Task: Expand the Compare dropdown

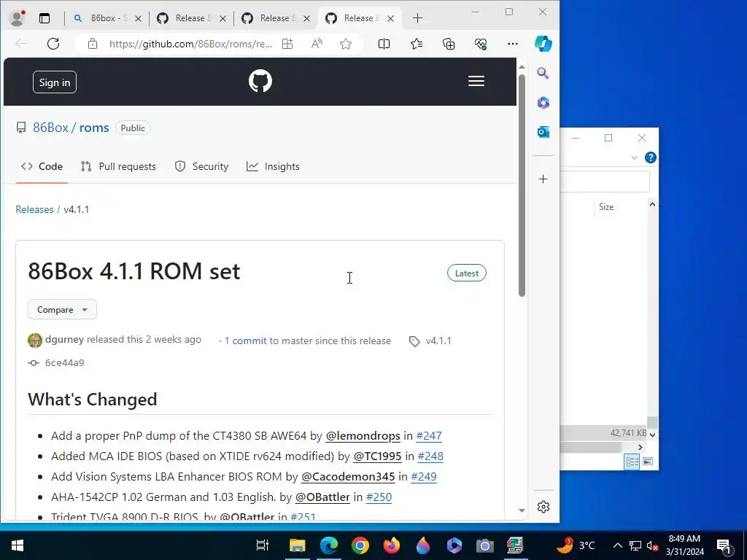Action: click(x=63, y=309)
